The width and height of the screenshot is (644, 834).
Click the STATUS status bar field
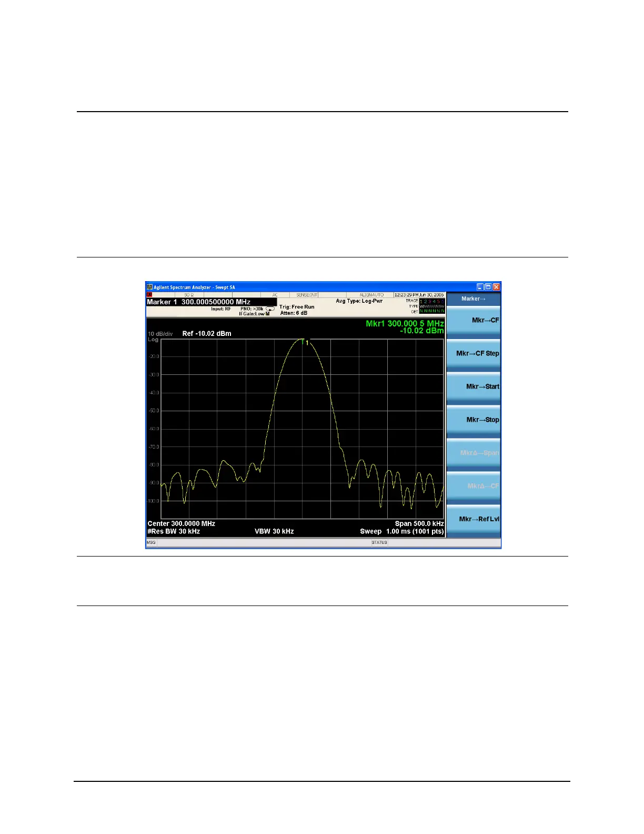click(379, 542)
